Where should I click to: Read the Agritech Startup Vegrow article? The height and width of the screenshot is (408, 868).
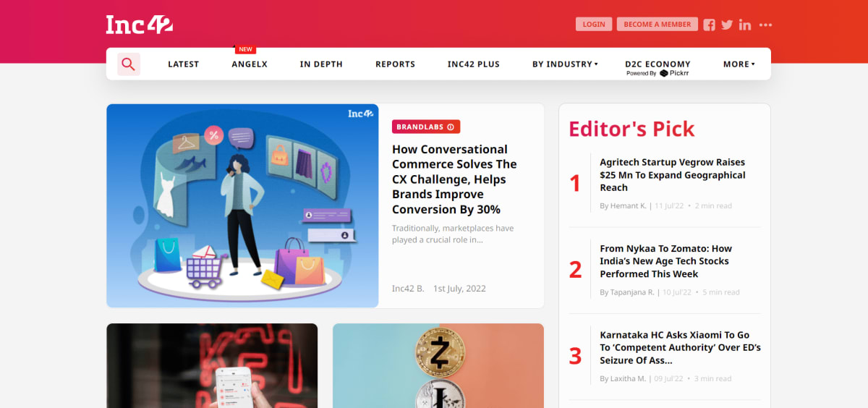point(672,175)
